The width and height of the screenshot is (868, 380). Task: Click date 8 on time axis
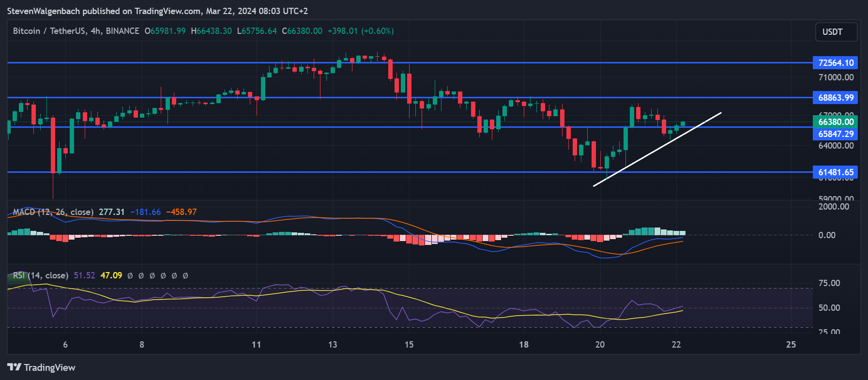point(142,345)
